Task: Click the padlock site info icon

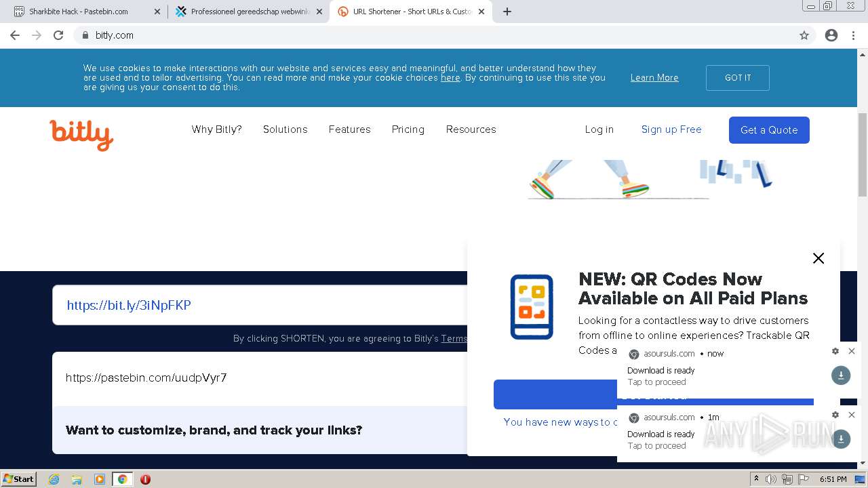Action: (x=85, y=35)
